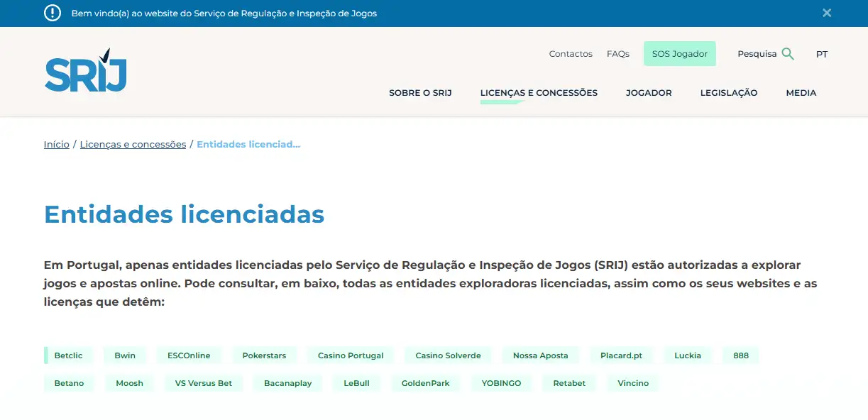Viewport: 868px width, 420px height.
Task: Go to Início breadcrumb link
Action: pyautogui.click(x=57, y=145)
